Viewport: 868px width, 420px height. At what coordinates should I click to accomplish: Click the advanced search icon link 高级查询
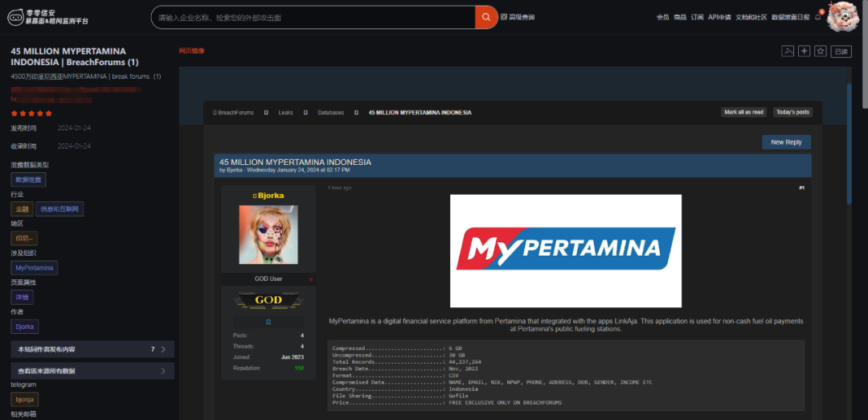518,17
